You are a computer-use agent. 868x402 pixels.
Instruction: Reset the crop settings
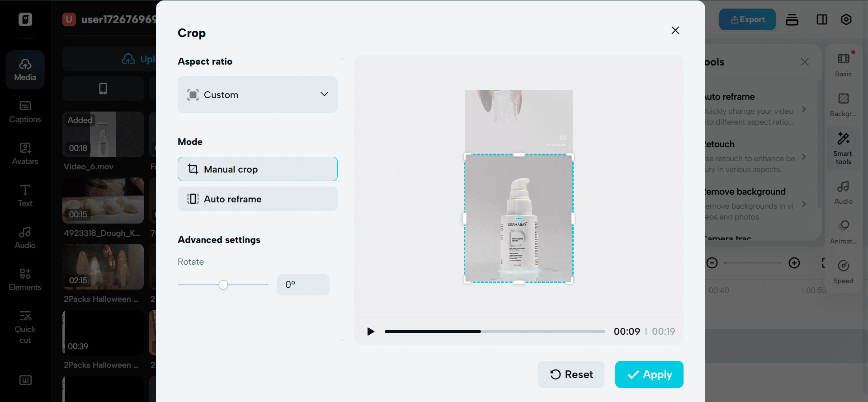click(x=571, y=374)
